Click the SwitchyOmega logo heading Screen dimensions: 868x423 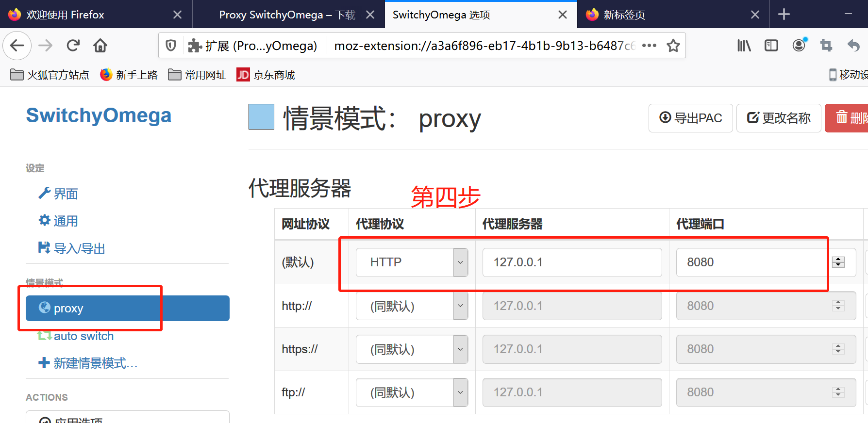tap(99, 115)
